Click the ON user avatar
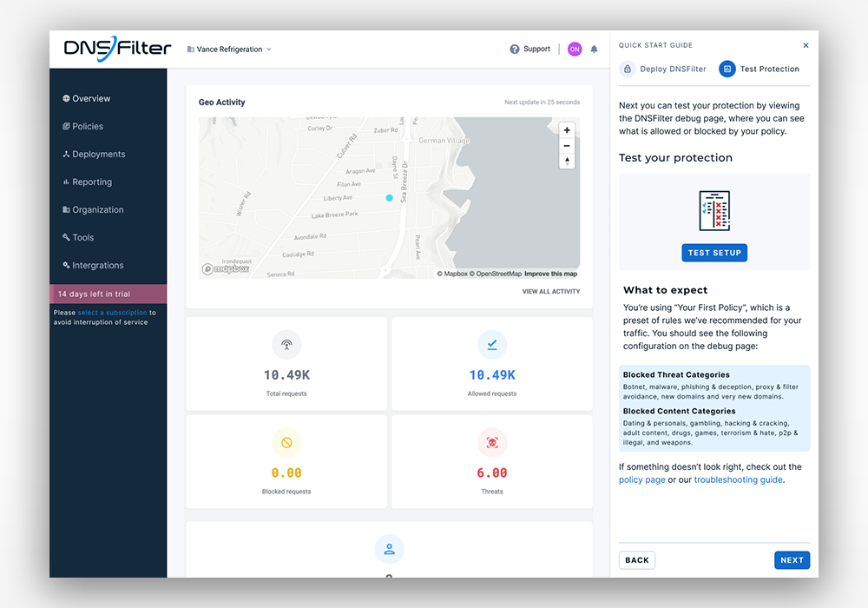This screenshot has width=868, height=608. point(574,49)
